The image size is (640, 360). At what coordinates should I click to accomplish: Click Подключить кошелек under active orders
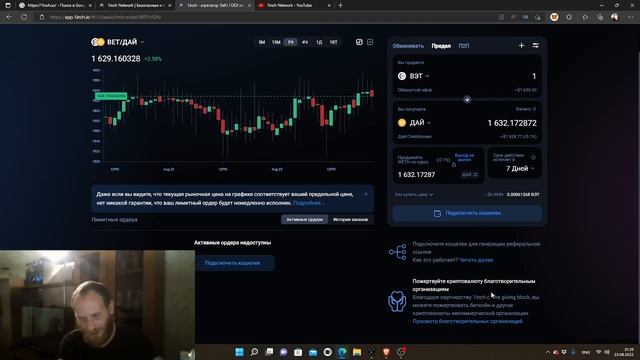coord(232,263)
